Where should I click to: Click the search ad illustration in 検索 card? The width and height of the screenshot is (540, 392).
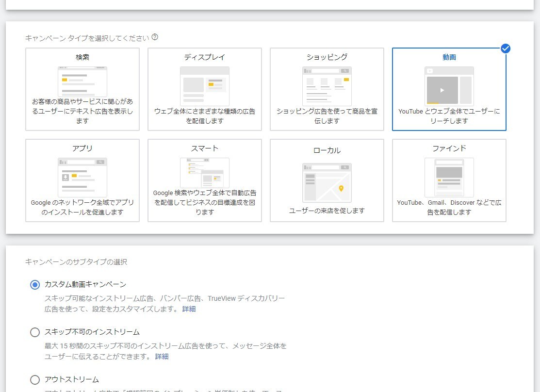[82, 82]
